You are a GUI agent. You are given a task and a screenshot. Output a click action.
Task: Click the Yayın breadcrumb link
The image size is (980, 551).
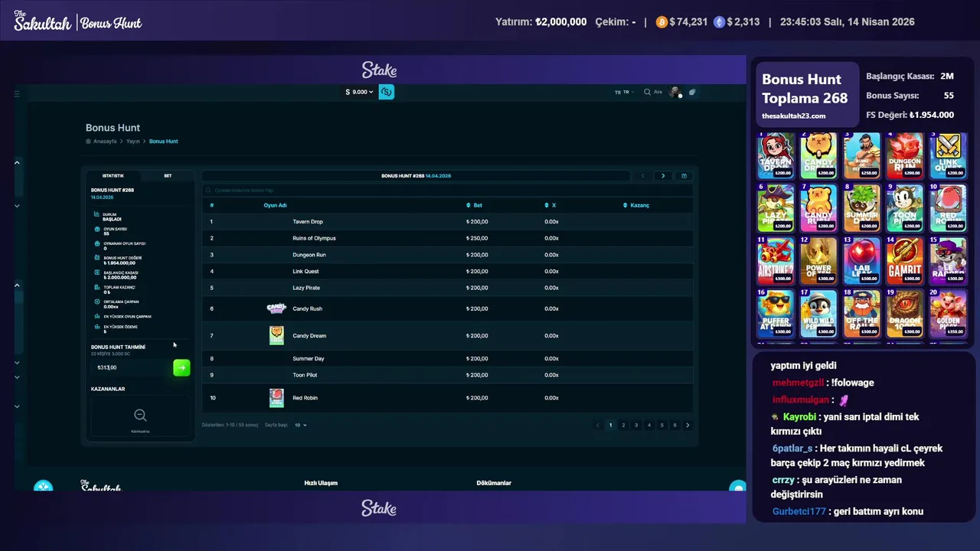point(133,142)
